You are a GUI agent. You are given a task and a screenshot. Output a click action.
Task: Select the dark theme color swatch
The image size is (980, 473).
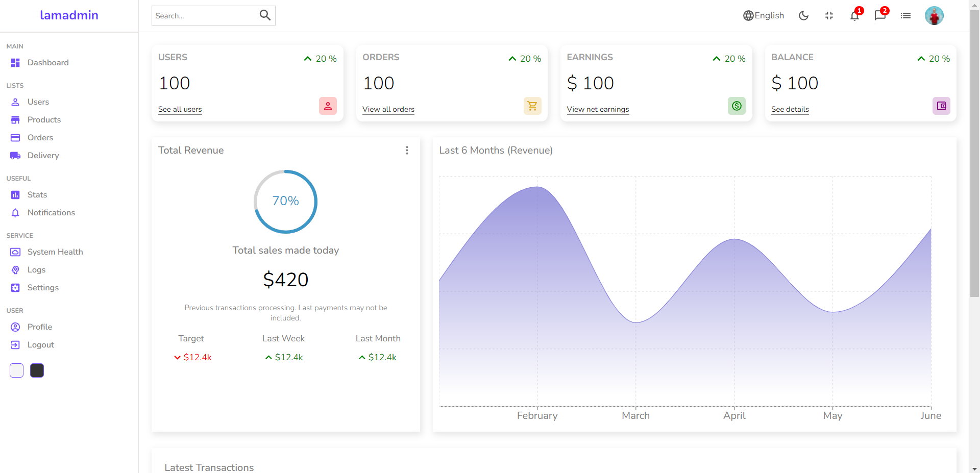(37, 370)
